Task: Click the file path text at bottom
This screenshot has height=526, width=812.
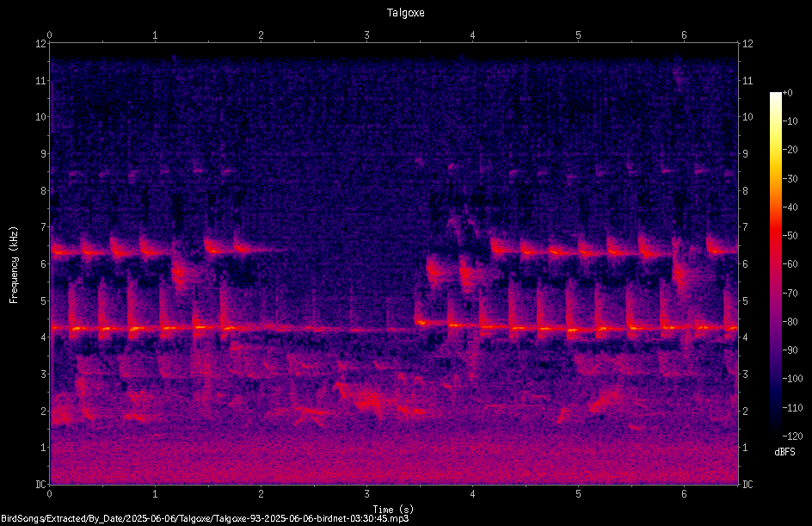Action: 205,518
